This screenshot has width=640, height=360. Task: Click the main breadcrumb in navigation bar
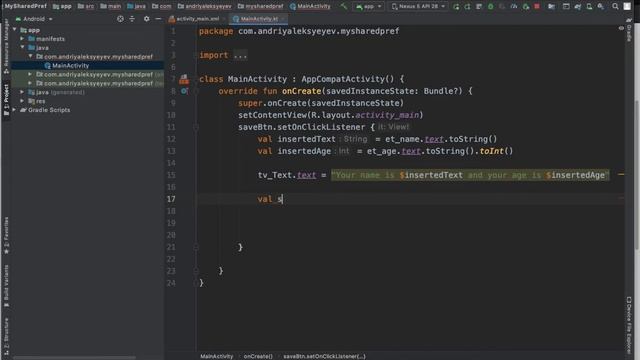(x=110, y=6)
